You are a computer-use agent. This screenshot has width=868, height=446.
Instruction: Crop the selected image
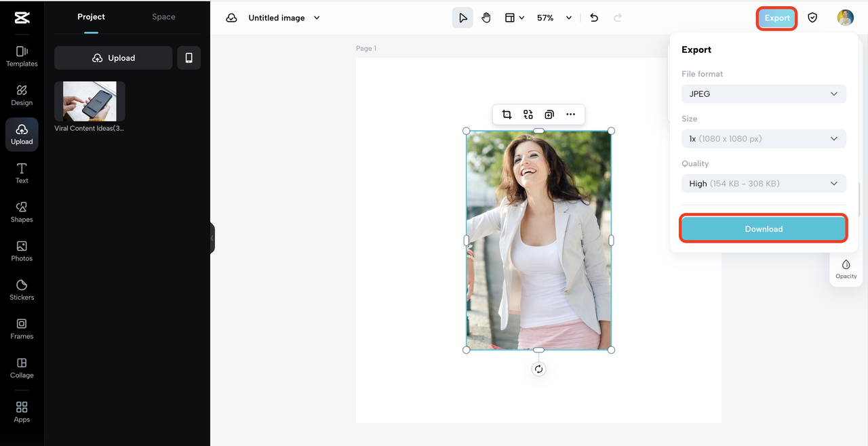click(507, 115)
